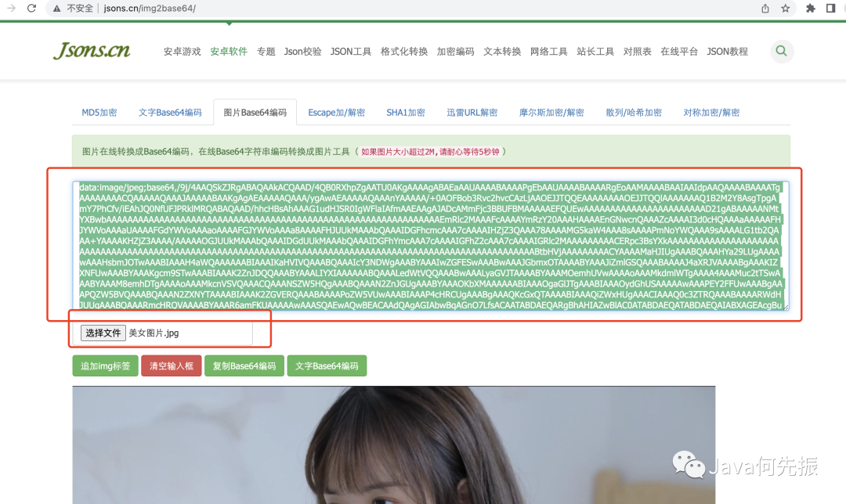Click 选择文件 file chooser button
Viewport: 846px width, 504px height.
click(103, 333)
